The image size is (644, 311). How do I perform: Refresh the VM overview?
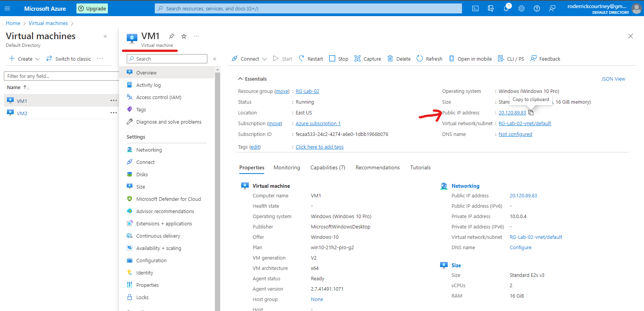coord(429,59)
